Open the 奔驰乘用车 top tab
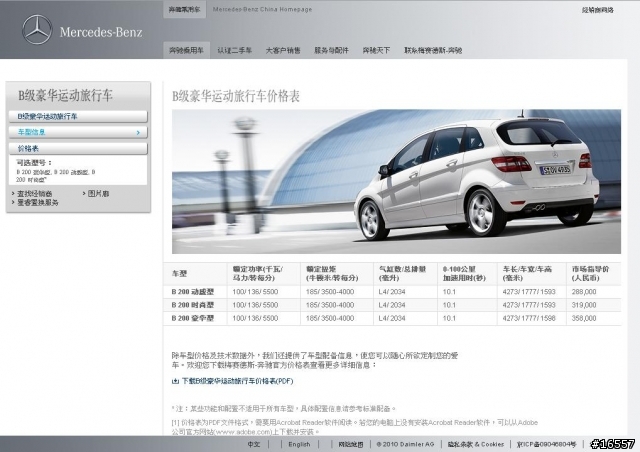 (x=184, y=9)
